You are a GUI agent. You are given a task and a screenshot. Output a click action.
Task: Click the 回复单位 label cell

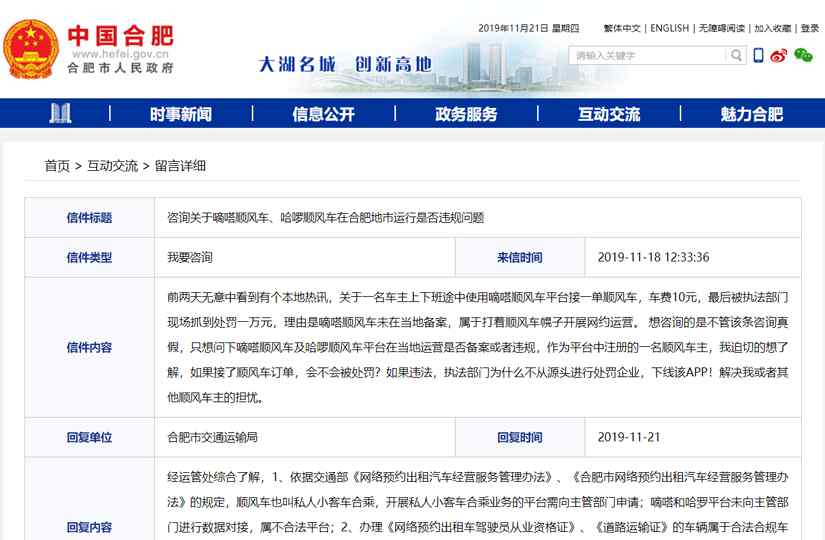point(89,437)
